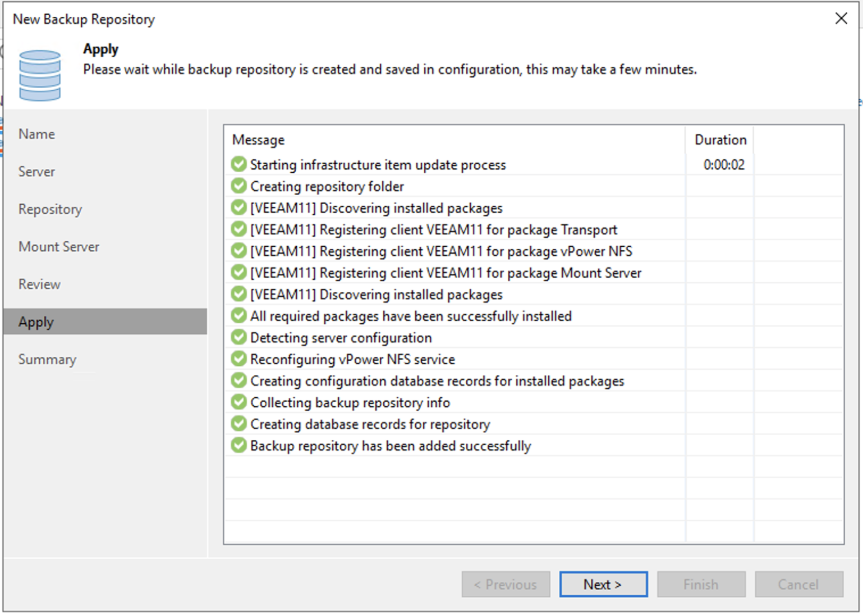Image resolution: width=863 pixels, height=616 pixels.
Task: Select row 'Backup repository has been added successfully'
Action: click(x=534, y=445)
